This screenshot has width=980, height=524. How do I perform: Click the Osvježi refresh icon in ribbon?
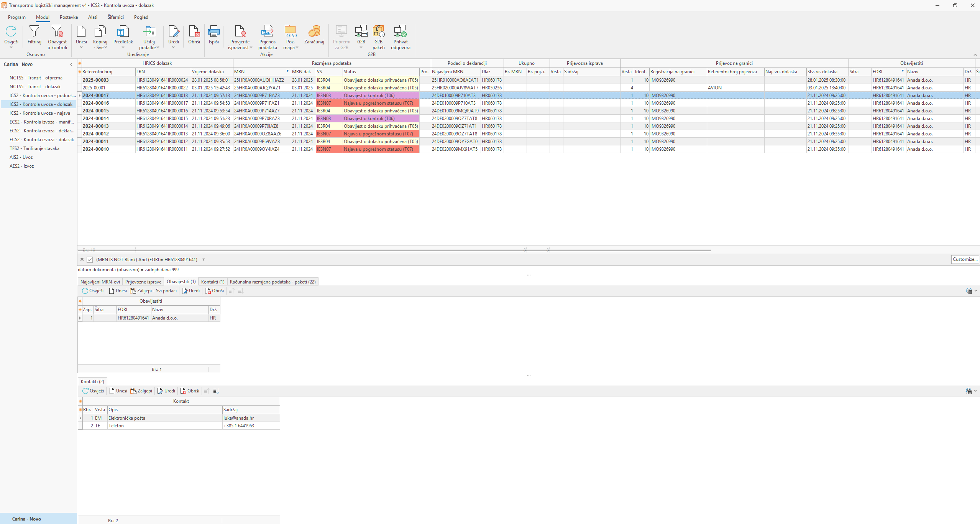(11, 31)
